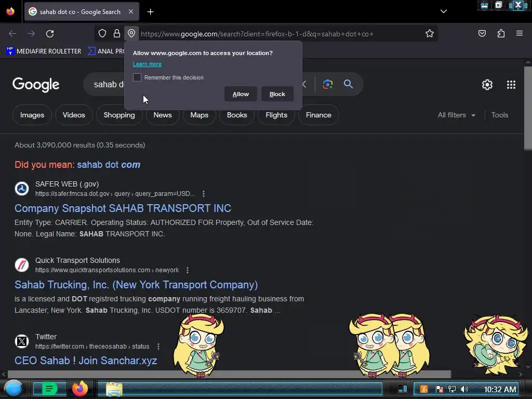This screenshot has width=532, height=399.
Task: Switch to Maps results
Action: (199, 115)
